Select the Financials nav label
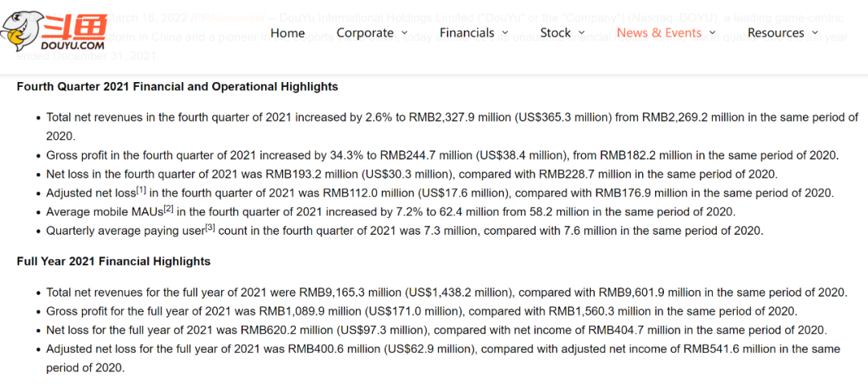This screenshot has height=386, width=868. click(x=467, y=33)
